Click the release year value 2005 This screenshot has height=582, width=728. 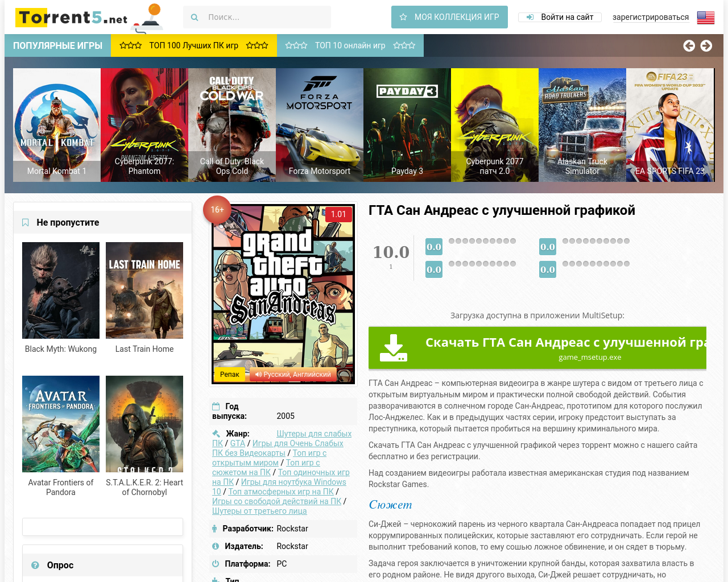286,416
